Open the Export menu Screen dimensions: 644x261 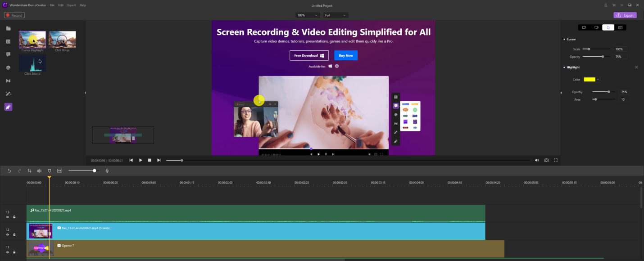point(72,5)
